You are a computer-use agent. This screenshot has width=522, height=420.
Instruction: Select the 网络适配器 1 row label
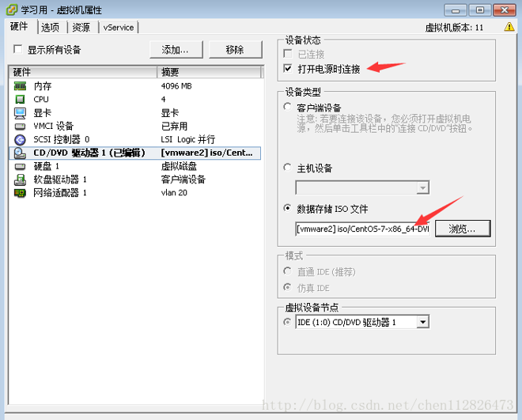60,193
